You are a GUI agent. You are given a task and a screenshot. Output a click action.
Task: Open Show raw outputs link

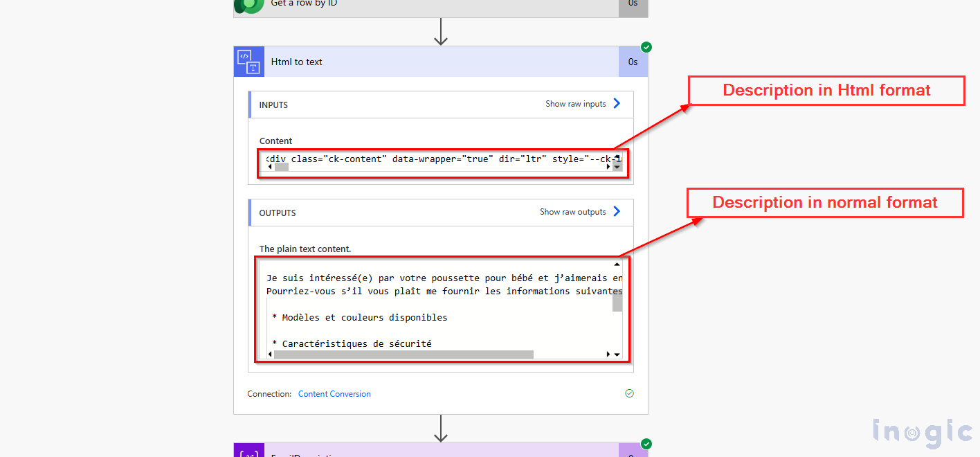tap(572, 212)
